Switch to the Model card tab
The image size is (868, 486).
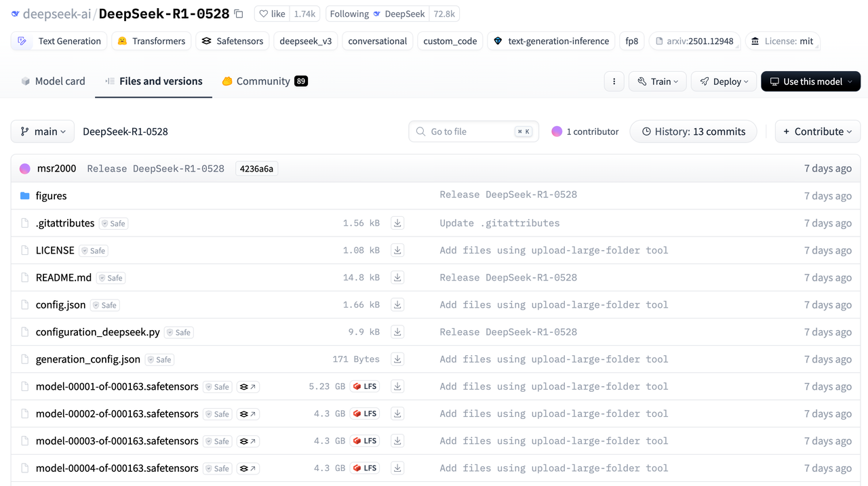(x=53, y=81)
